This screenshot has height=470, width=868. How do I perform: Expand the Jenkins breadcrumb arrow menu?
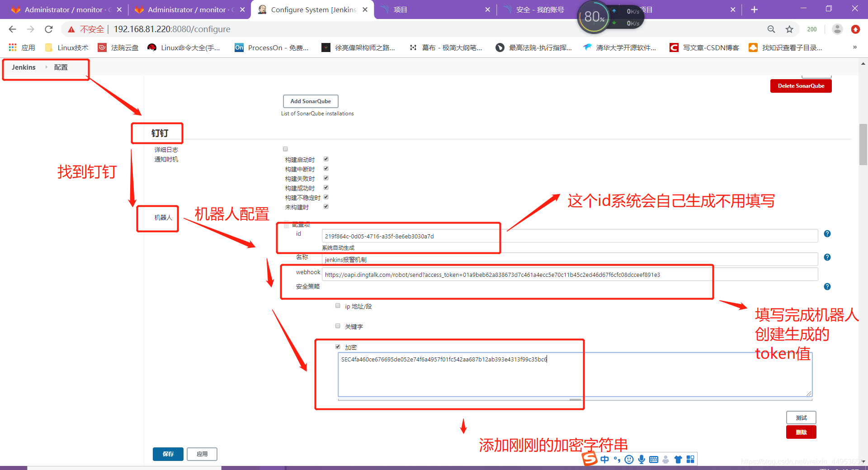tap(46, 67)
